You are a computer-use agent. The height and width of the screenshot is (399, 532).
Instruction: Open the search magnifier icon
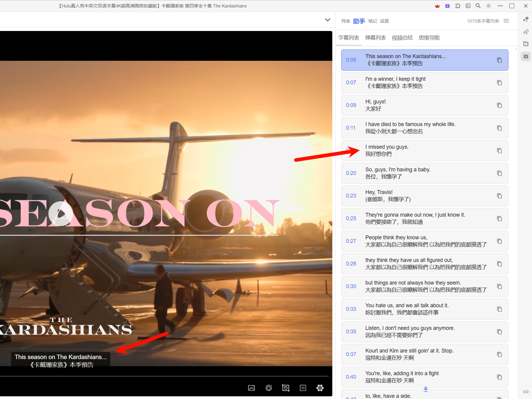(x=478, y=6)
